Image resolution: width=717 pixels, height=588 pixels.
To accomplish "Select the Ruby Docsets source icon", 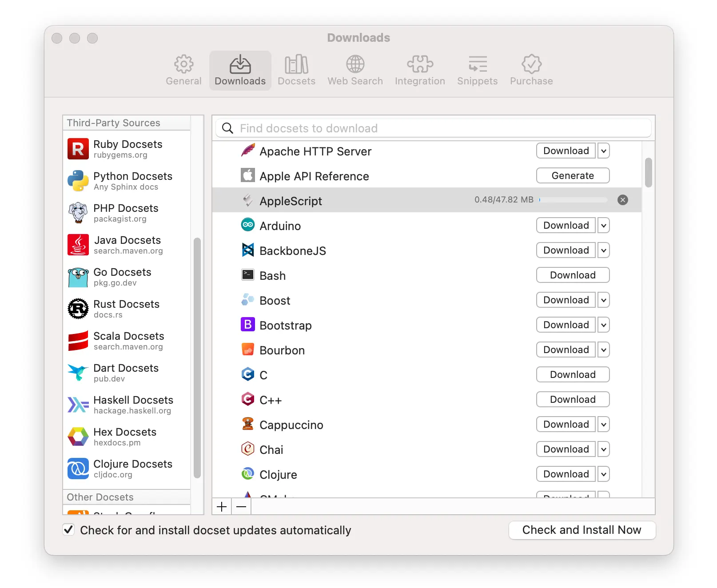I will click(x=78, y=149).
